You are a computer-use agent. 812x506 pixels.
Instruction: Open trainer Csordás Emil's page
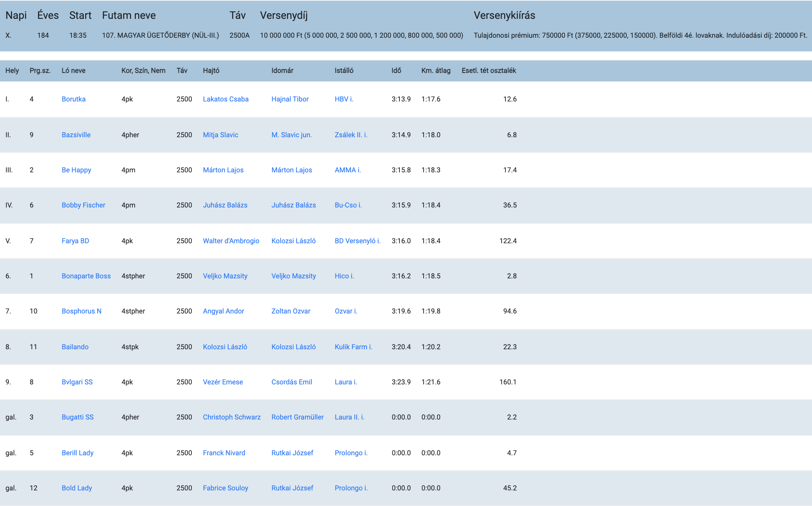pos(292,382)
